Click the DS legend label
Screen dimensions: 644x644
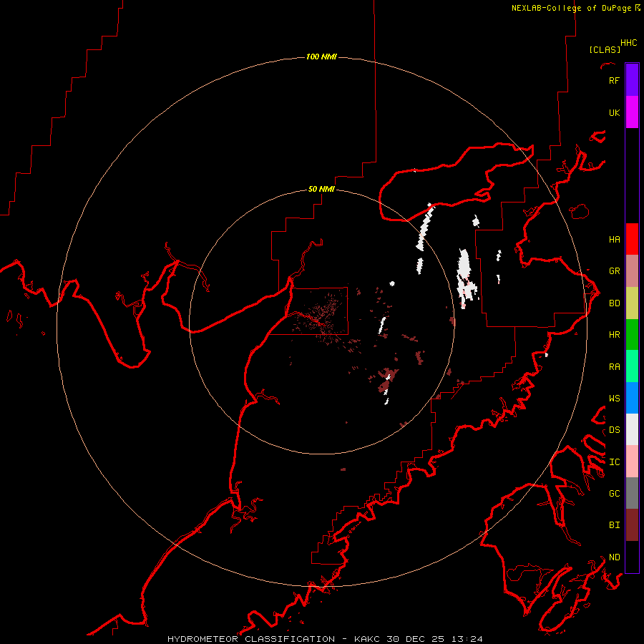614,429
